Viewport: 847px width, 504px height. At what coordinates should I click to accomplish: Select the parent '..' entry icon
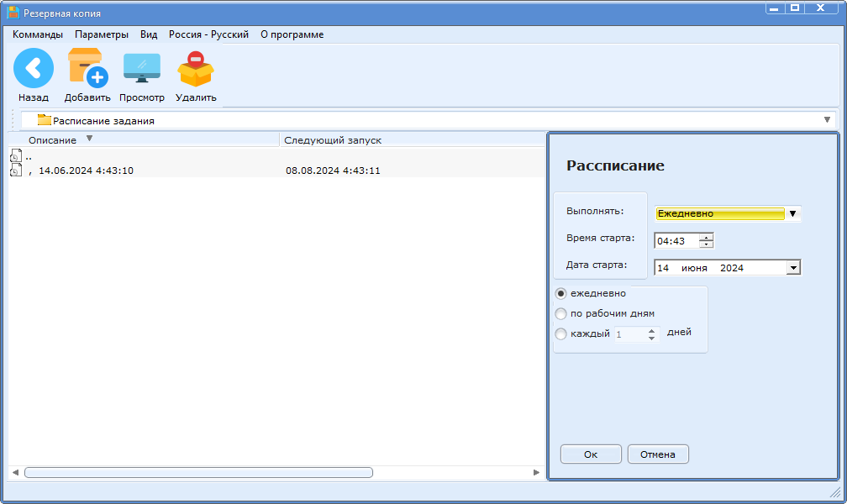(15, 156)
